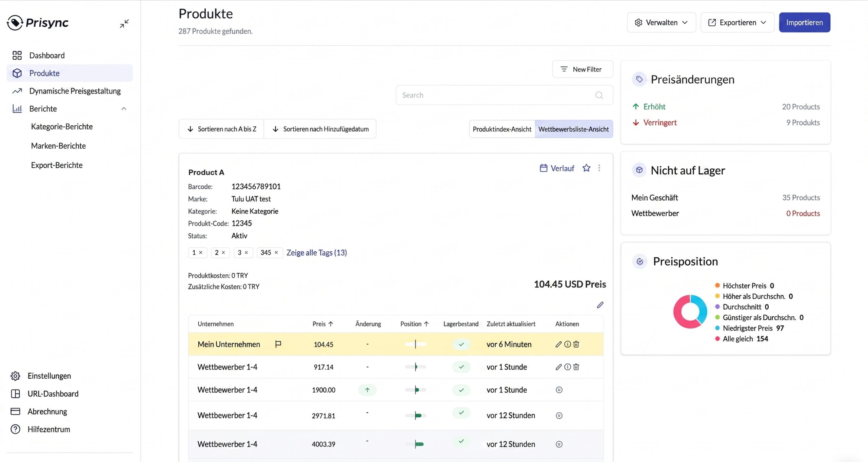The height and width of the screenshot is (462, 868).
Task: Click the search magnifier icon
Action: [599, 95]
